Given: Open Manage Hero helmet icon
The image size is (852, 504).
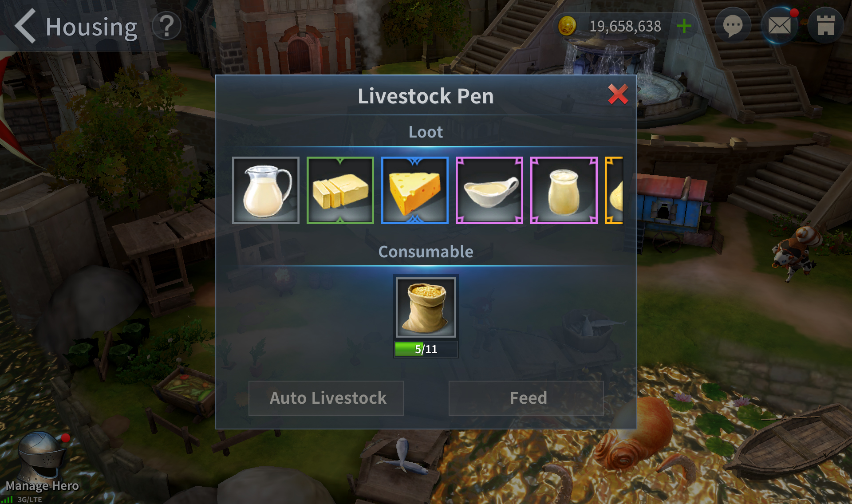Looking at the screenshot, I should click(42, 457).
